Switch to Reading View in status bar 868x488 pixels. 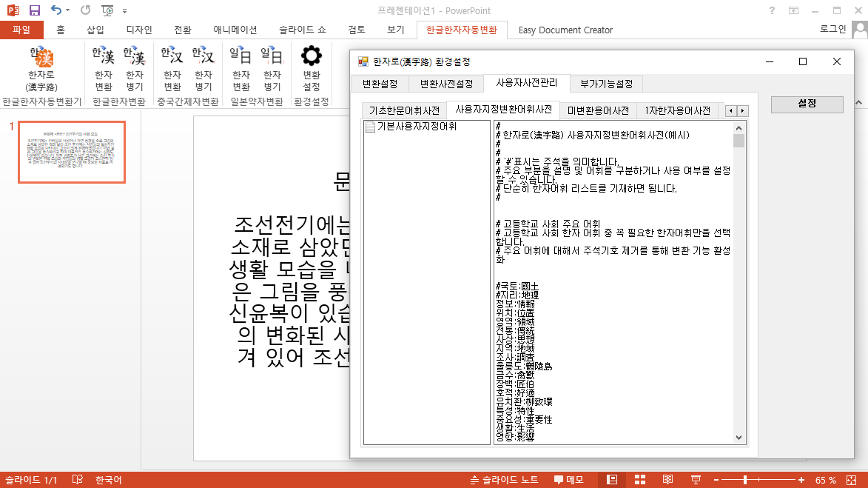(667, 480)
